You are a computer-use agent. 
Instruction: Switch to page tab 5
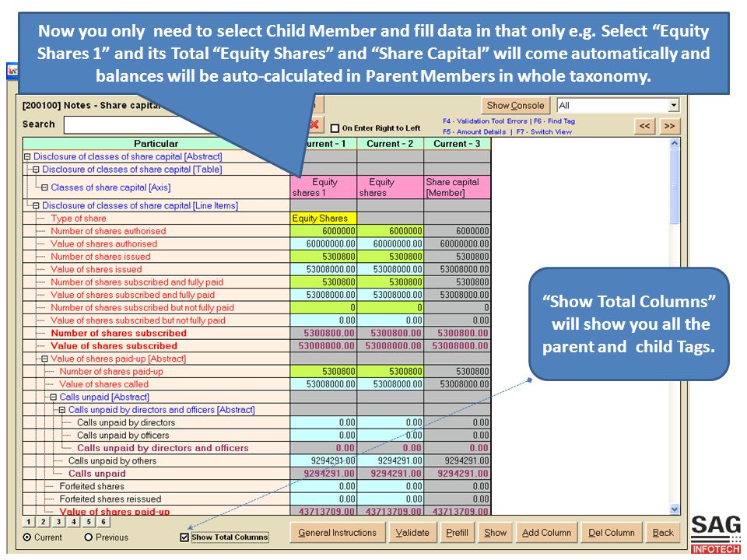pyautogui.click(x=89, y=521)
